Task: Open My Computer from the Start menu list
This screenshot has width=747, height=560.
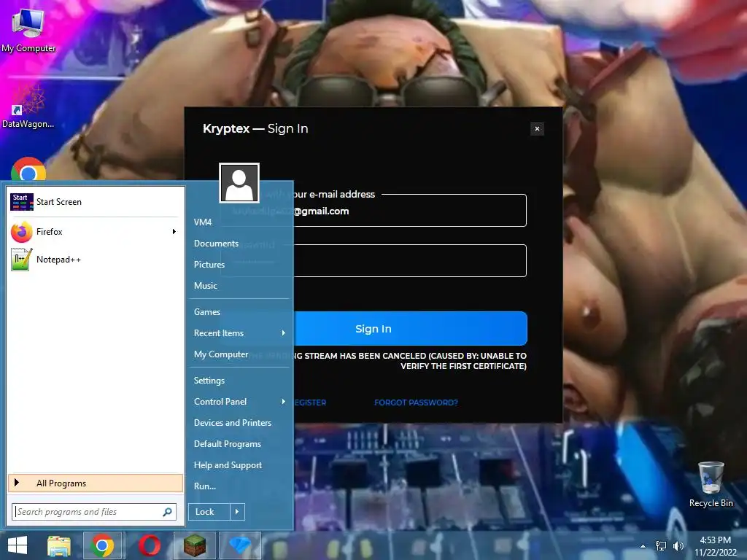Action: (240, 354)
